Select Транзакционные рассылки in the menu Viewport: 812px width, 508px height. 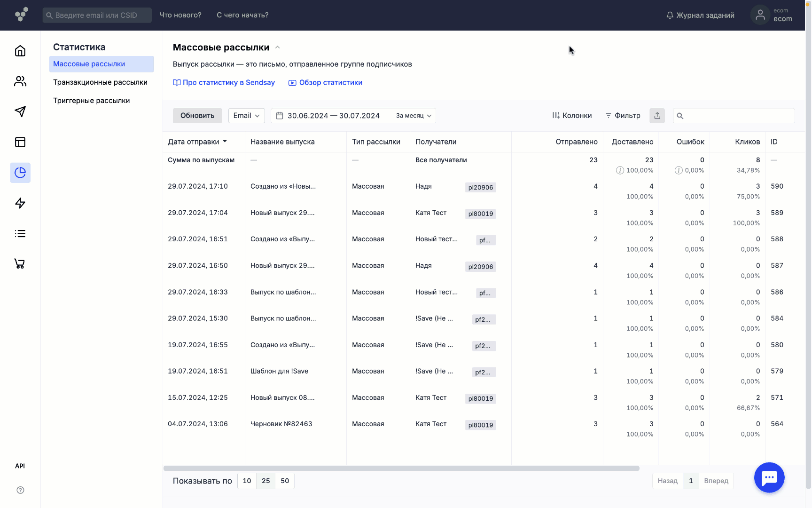[x=100, y=82]
